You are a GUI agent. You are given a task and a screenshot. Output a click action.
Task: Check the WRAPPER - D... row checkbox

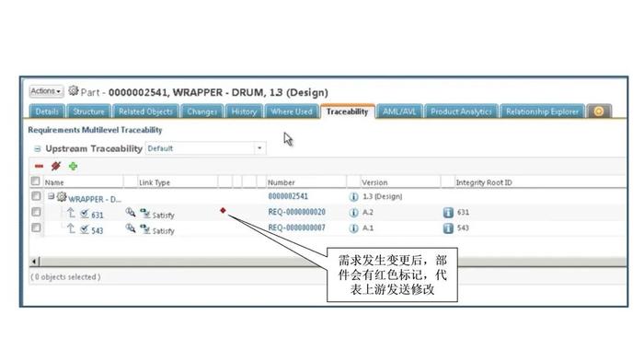tap(36, 196)
